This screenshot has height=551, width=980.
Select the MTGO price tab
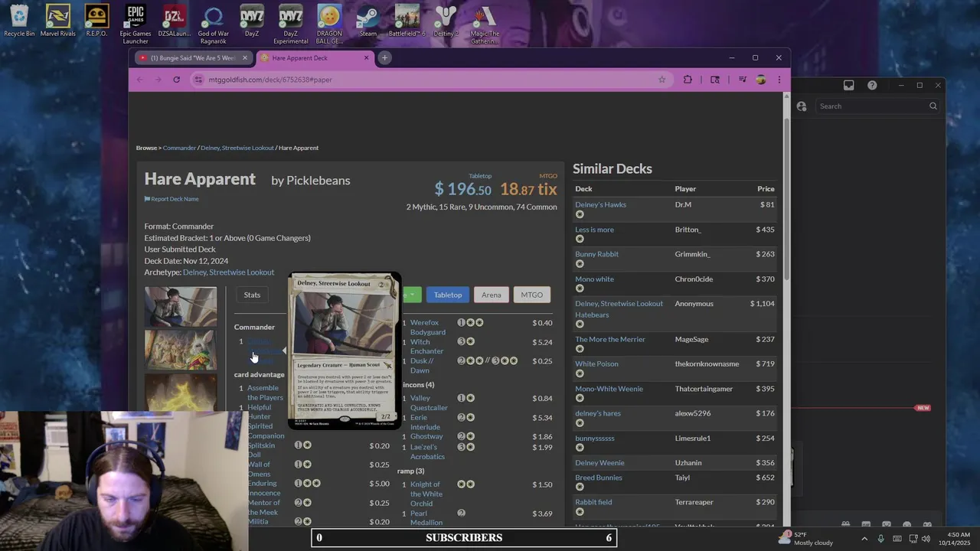(x=532, y=295)
